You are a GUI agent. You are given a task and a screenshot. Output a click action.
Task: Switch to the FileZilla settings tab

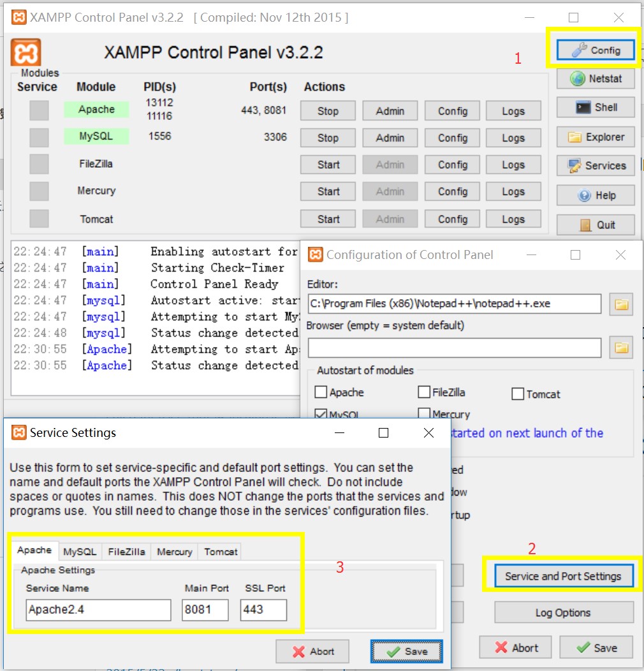pos(126,552)
